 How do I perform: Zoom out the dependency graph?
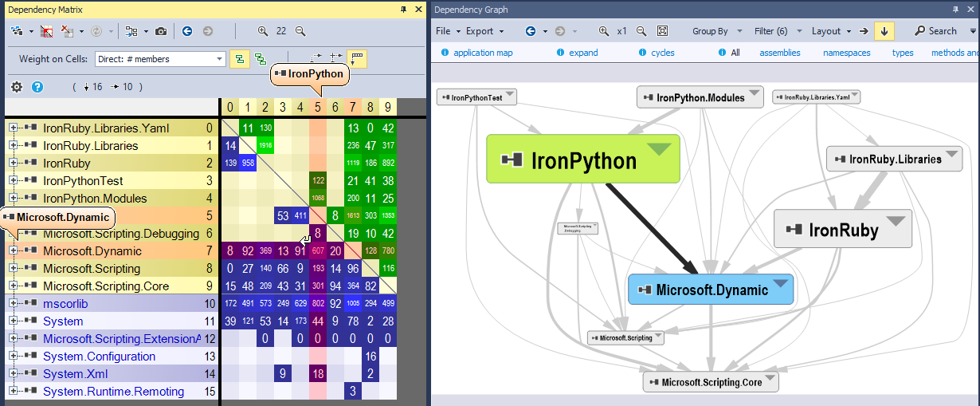[641, 31]
